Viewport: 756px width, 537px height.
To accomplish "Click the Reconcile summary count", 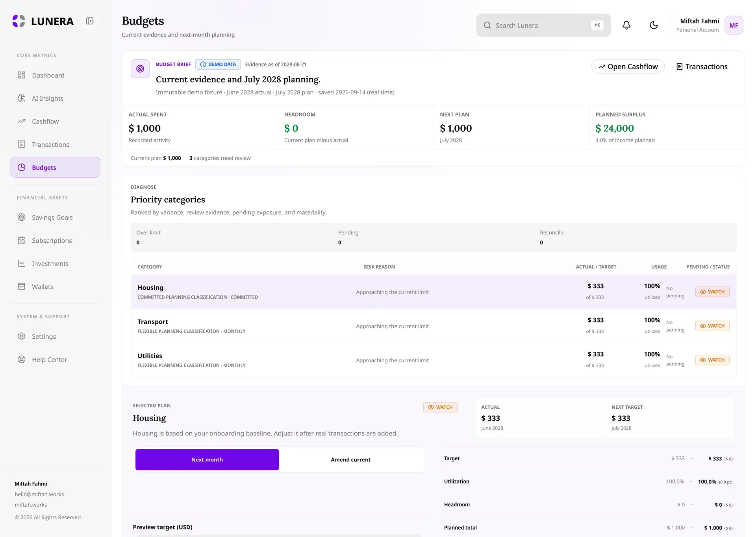I will click(541, 243).
